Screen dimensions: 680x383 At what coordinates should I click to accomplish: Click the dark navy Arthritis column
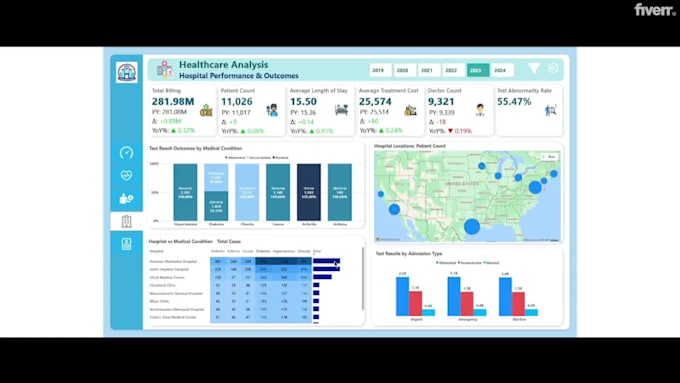coord(309,192)
